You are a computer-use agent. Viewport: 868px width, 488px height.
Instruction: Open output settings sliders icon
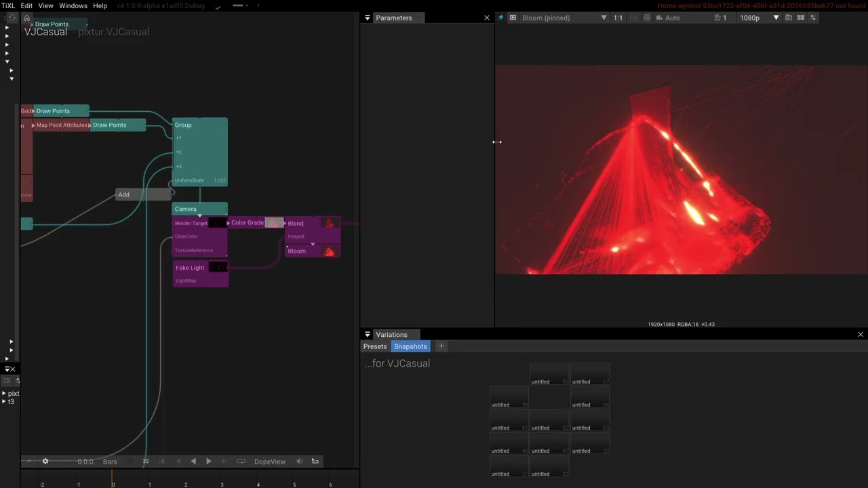click(x=813, y=18)
